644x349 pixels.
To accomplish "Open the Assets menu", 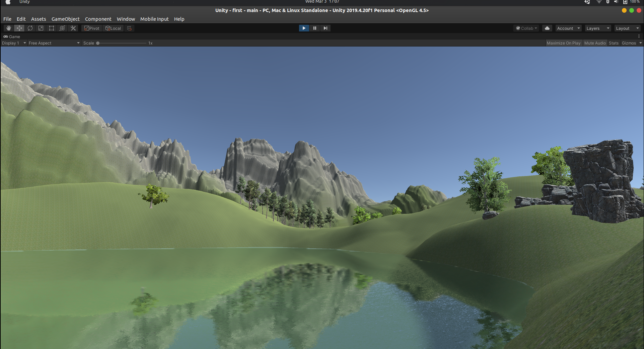I will tap(39, 19).
